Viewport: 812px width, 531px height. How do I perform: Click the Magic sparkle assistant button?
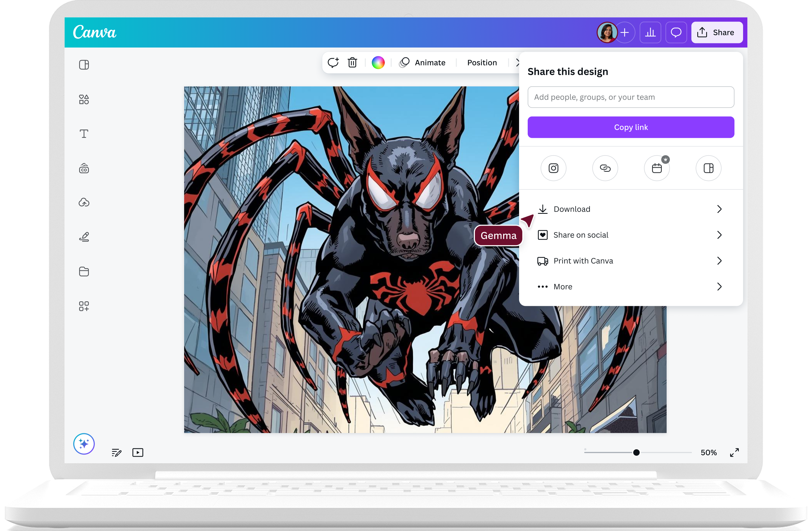[84, 444]
